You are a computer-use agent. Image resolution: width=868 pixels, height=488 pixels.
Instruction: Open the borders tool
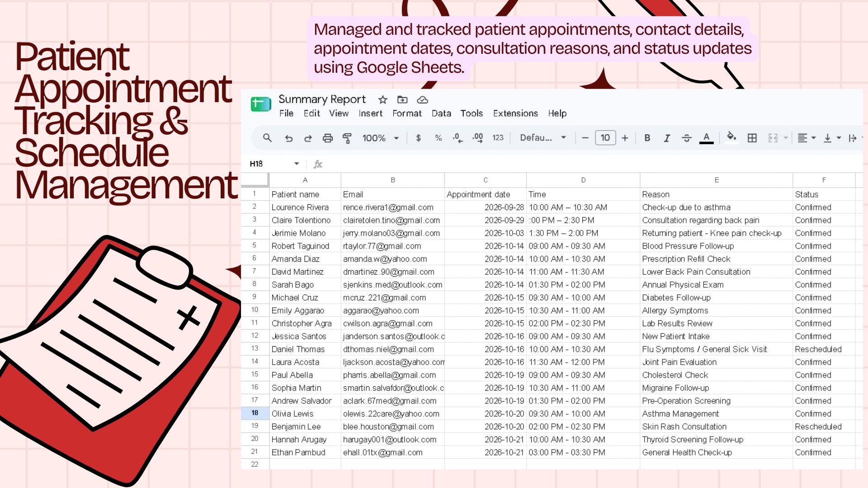(x=752, y=138)
